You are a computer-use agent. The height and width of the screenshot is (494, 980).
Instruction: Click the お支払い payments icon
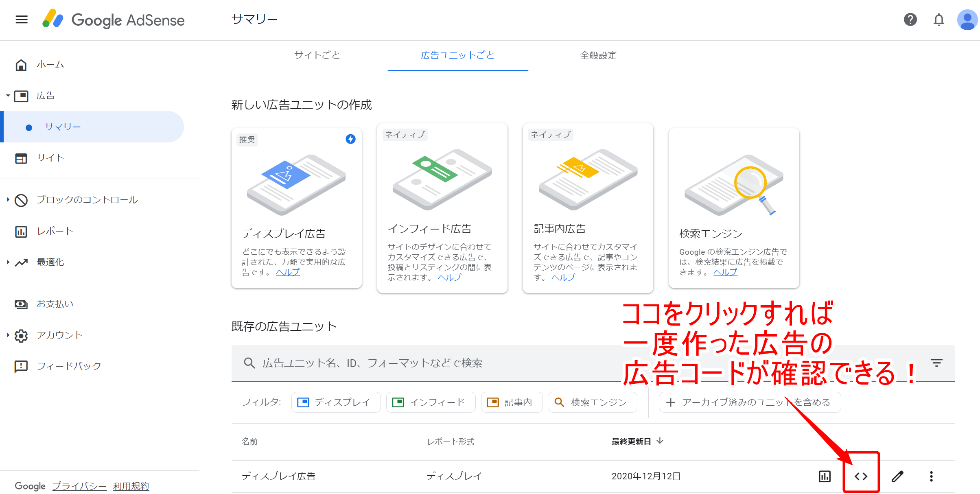tap(21, 304)
